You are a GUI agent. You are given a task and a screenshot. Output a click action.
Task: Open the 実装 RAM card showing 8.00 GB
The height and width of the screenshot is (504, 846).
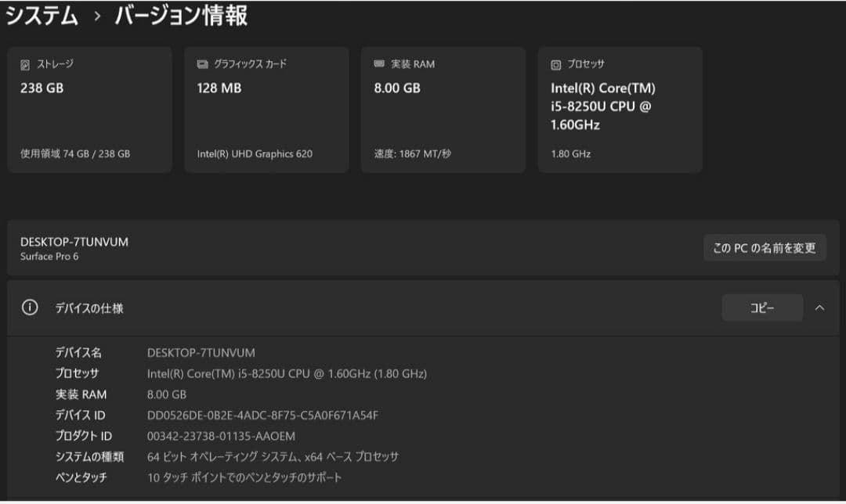click(443, 109)
